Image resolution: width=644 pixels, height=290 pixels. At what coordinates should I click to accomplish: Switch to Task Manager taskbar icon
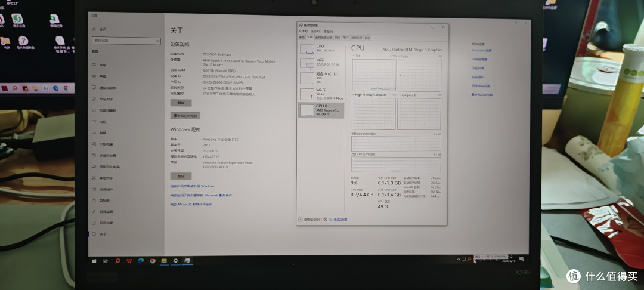pos(187,260)
